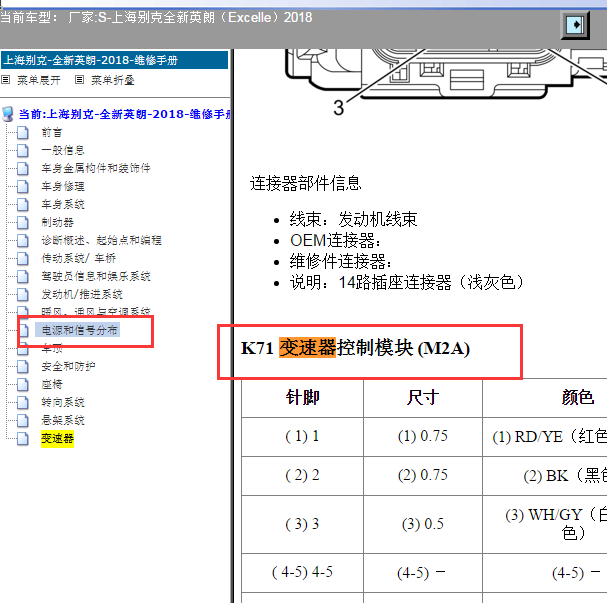Select the 座椅 entry
This screenshot has width=607, height=603.
[x=52, y=384]
